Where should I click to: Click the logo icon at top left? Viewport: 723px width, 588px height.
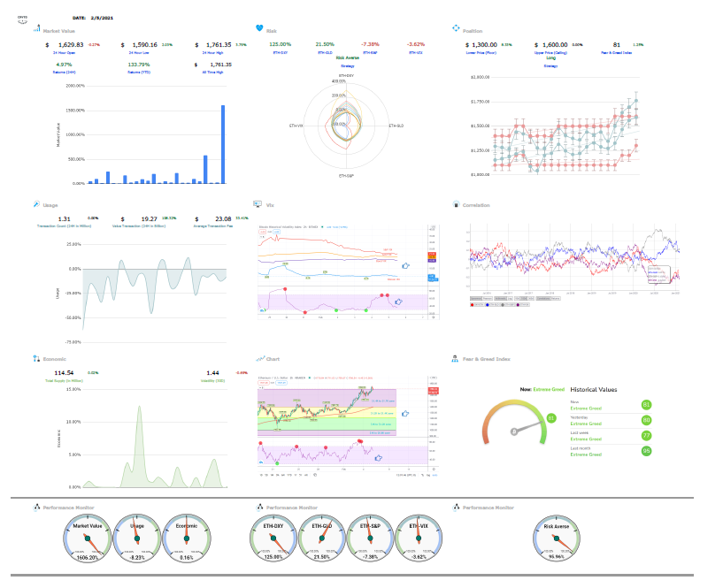[23, 19]
